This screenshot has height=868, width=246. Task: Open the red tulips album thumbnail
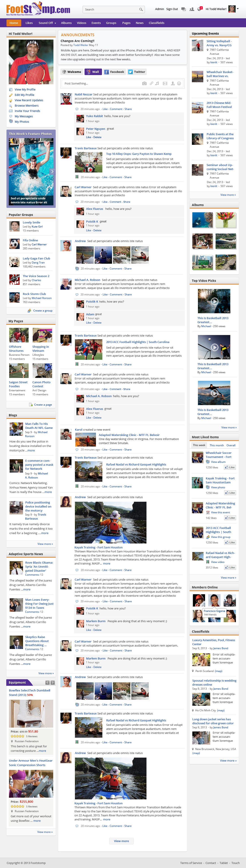click(226, 220)
